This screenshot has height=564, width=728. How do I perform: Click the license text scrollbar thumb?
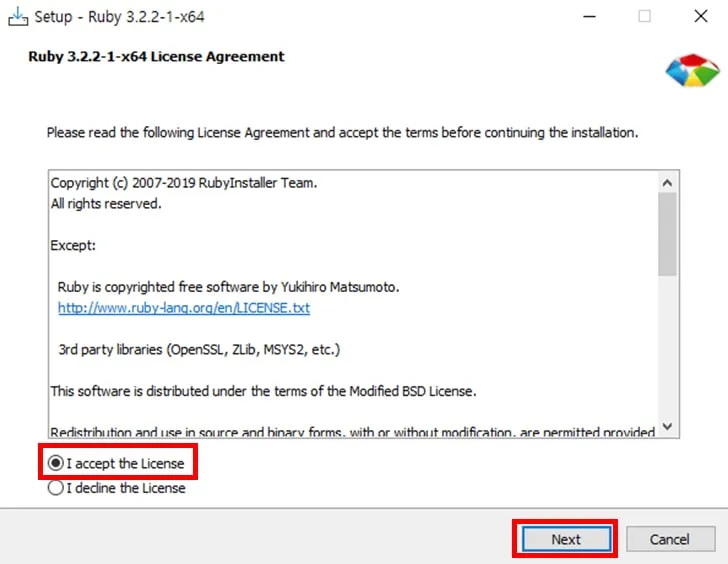(x=667, y=234)
